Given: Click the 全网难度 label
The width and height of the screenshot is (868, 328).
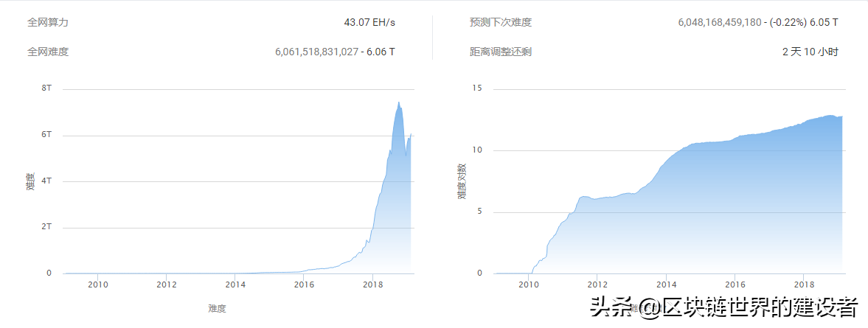Looking at the screenshot, I should (48, 52).
